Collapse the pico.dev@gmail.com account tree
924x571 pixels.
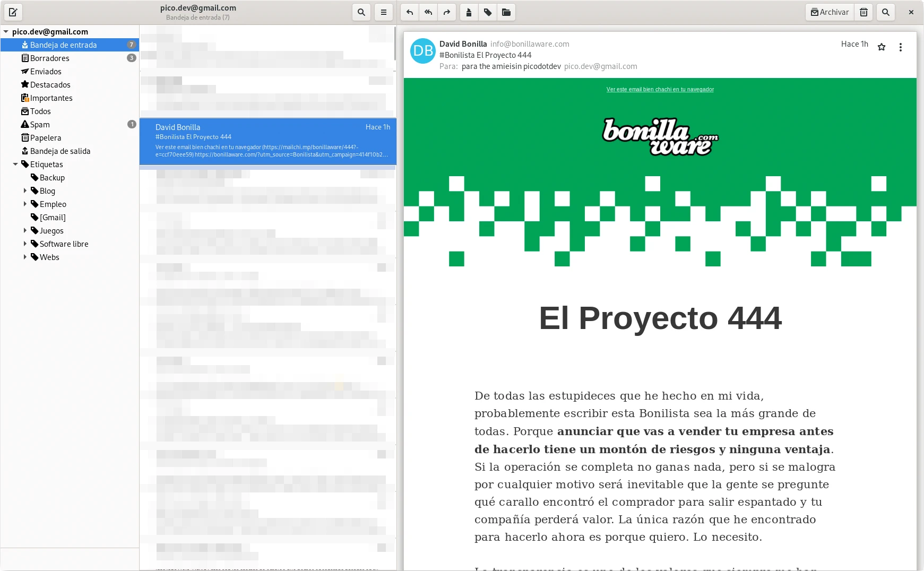(6, 32)
